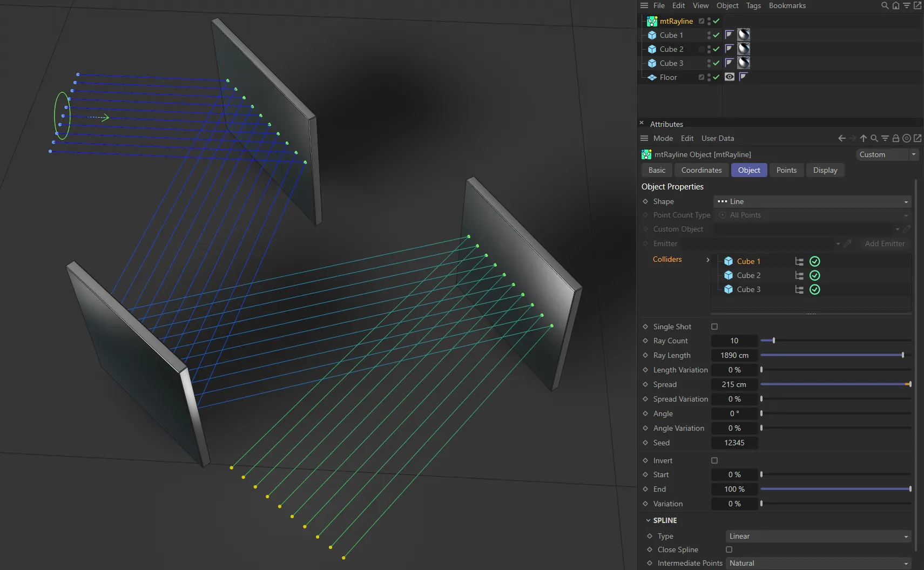This screenshot has width=924, height=570.
Task: Click the eyedropper next to the Emitter field
Action: point(848,243)
